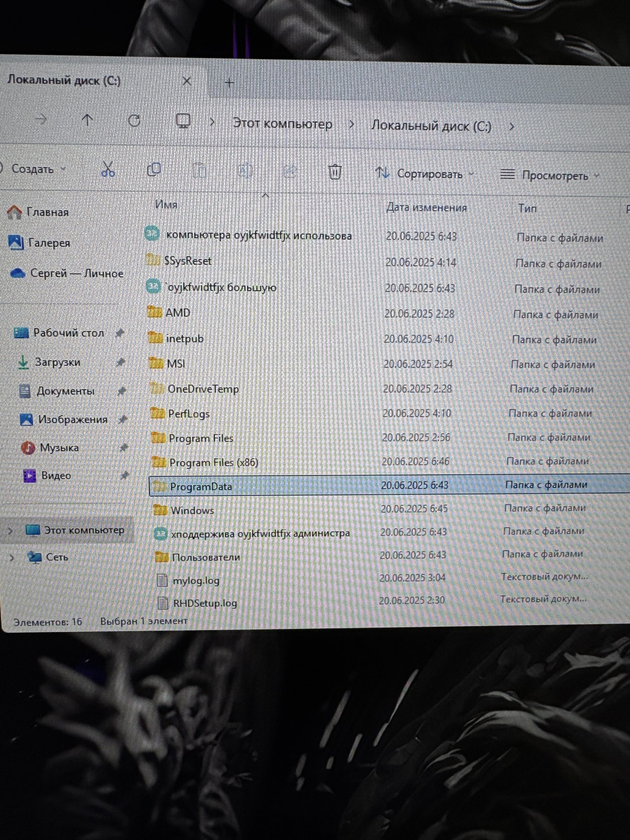
Task: Click the Refresh icon
Action: 134,121
